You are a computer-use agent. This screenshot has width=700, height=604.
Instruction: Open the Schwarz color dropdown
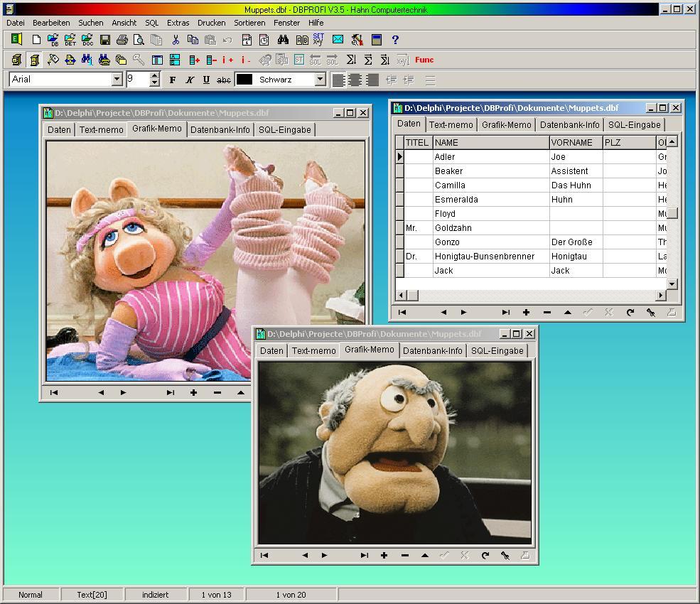click(x=320, y=80)
